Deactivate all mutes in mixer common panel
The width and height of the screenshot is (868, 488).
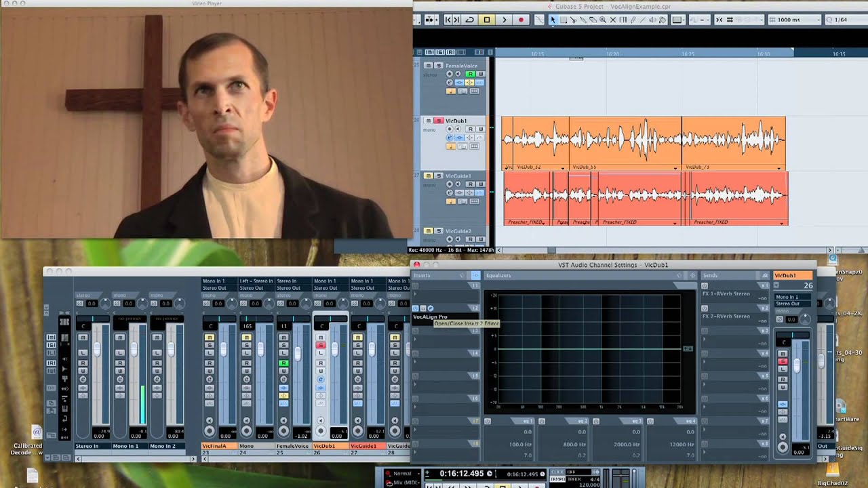[52, 337]
